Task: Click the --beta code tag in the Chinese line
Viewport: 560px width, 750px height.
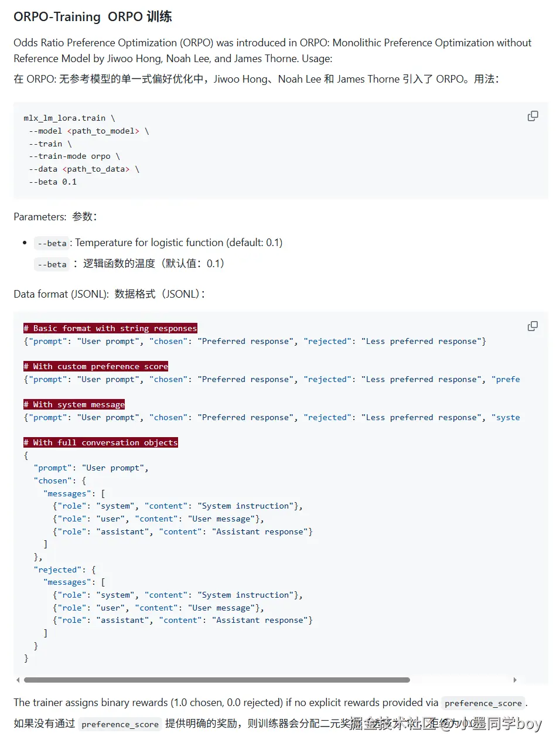Action: pyautogui.click(x=52, y=264)
